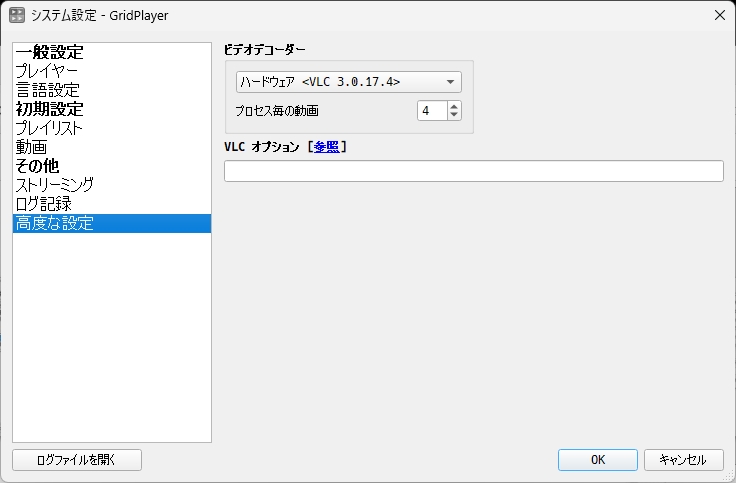Click the プロセス毎の動画 number field
This screenshot has width=736, height=483.
click(432, 111)
